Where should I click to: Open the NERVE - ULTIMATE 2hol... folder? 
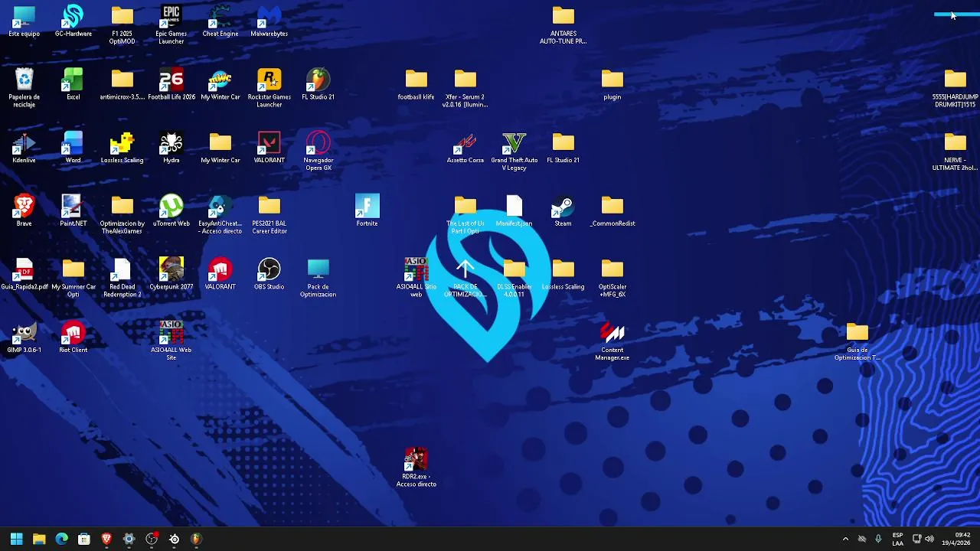tap(955, 152)
